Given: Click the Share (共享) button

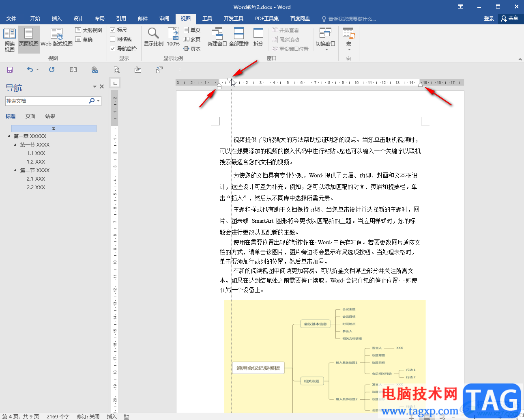Looking at the screenshot, I should tap(510, 19).
